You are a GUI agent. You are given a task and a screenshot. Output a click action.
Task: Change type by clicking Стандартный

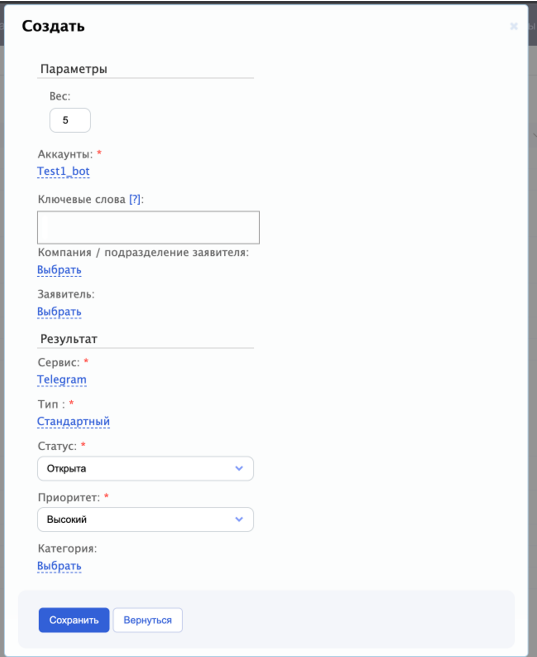(73, 422)
